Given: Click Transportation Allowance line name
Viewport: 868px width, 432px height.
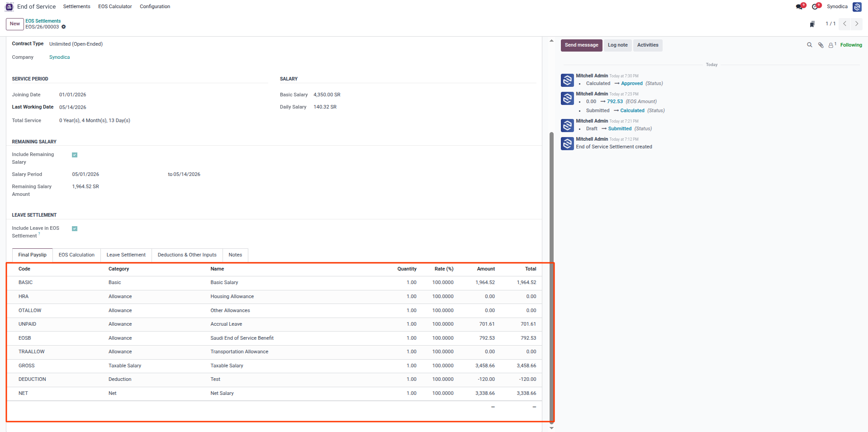Looking at the screenshot, I should (239, 352).
